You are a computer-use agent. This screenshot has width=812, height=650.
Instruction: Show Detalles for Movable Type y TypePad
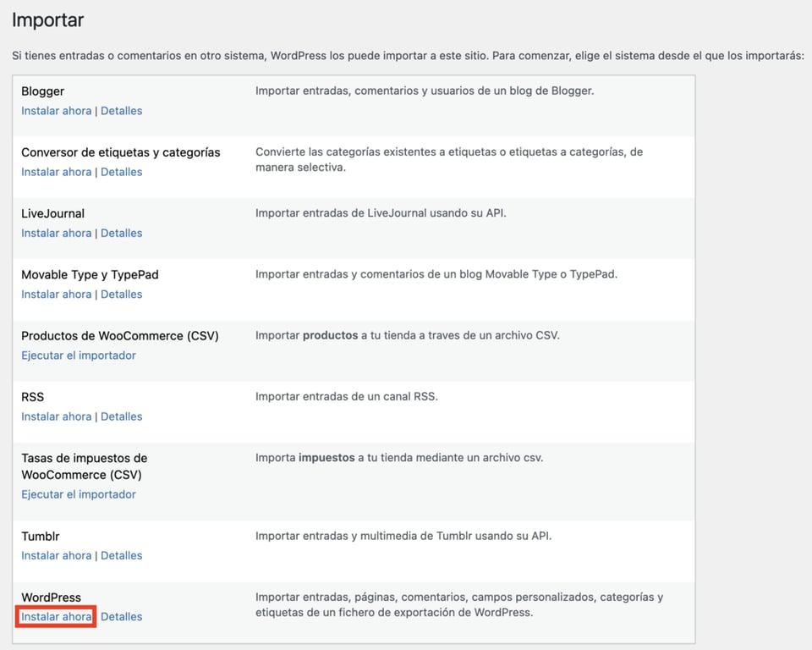coord(121,294)
